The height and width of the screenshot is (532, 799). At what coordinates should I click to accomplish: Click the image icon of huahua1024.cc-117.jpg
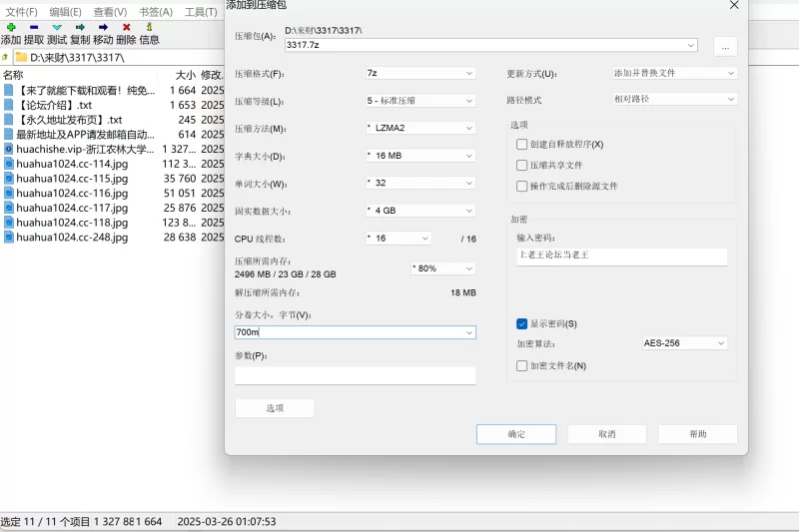coord(9,208)
